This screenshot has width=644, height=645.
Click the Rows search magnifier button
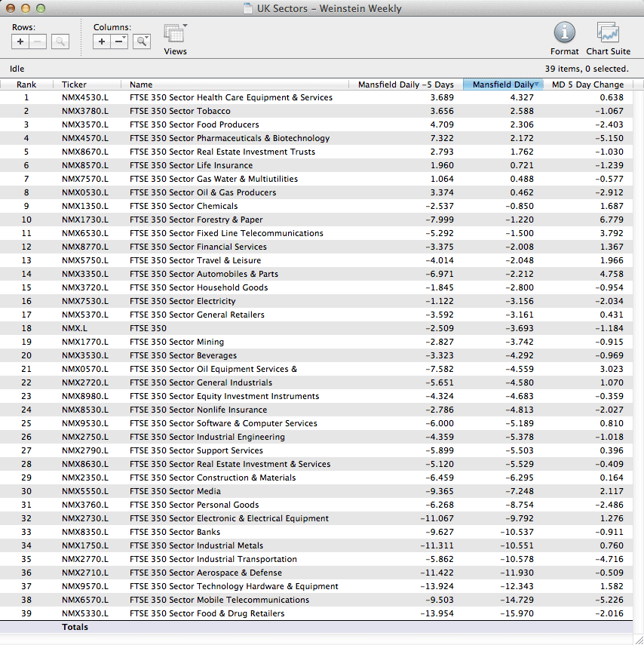click(x=60, y=42)
